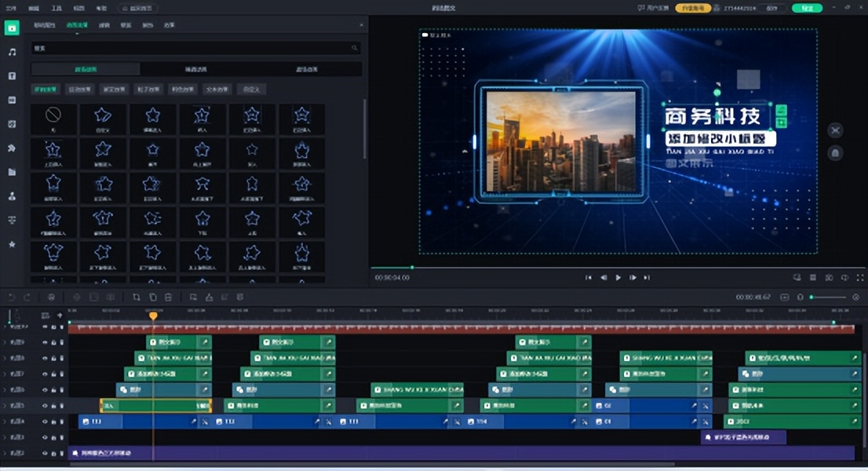The image size is (868, 471).
Task: Expand the chevron of the track under the red one
Action: (5, 342)
